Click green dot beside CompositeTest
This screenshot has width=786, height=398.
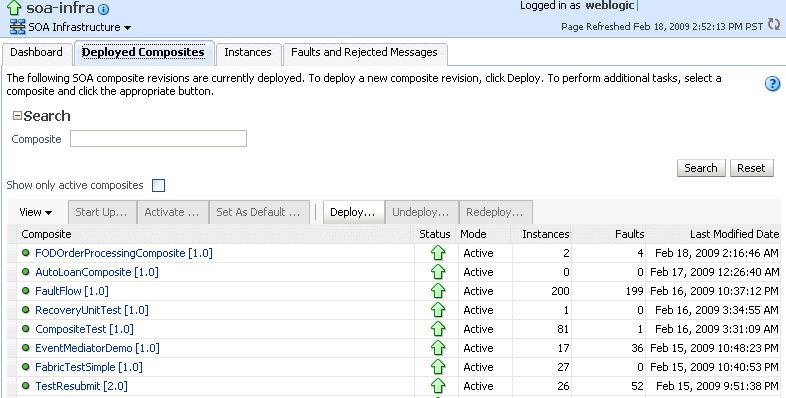[x=26, y=329]
